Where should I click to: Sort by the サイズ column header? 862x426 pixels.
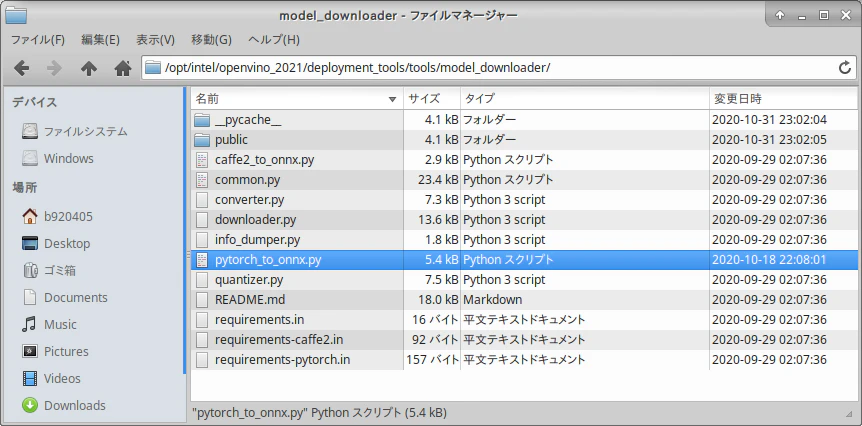click(432, 99)
